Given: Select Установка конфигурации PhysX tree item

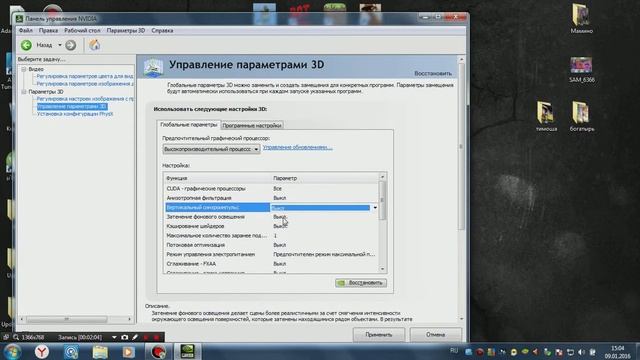Looking at the screenshot, I should pyautogui.click(x=75, y=114).
